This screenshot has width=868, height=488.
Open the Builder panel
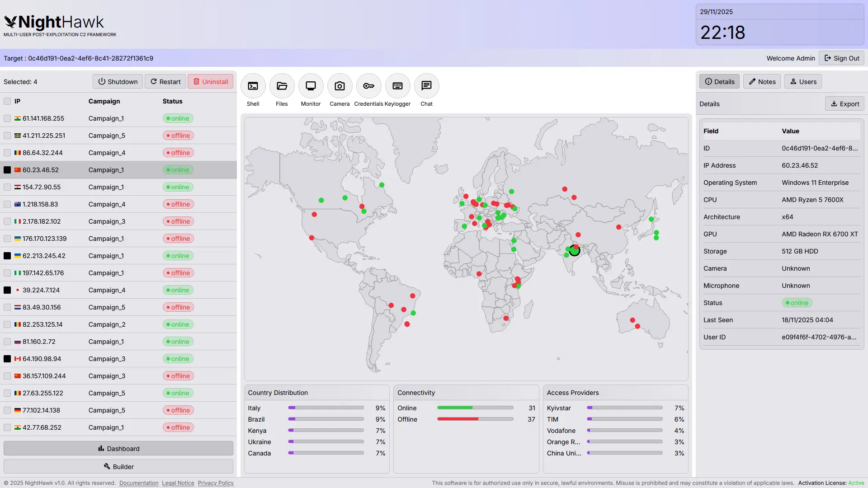click(118, 467)
